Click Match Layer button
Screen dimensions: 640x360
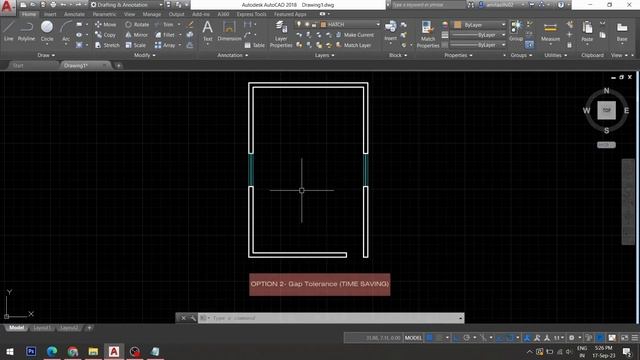(353, 45)
